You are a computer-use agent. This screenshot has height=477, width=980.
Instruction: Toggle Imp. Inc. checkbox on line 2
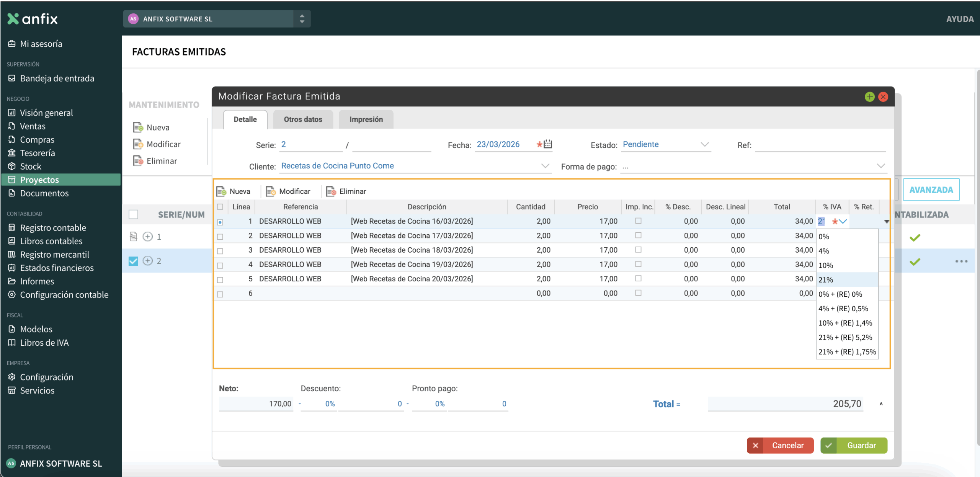click(638, 235)
